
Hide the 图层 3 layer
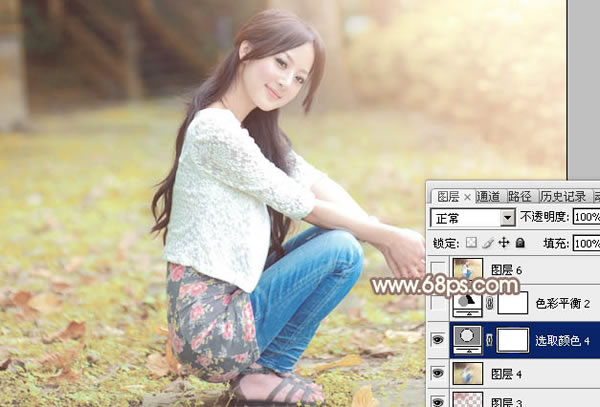pos(438,401)
